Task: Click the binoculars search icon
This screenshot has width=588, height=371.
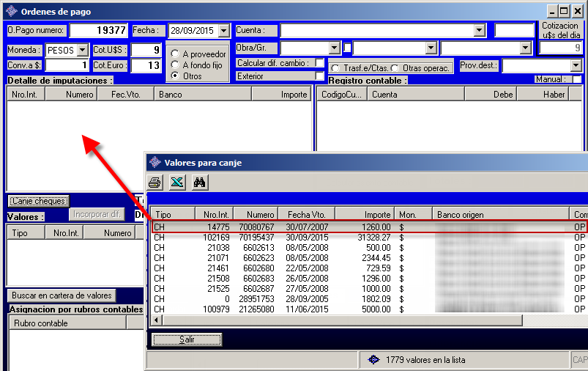Action: pos(199,183)
